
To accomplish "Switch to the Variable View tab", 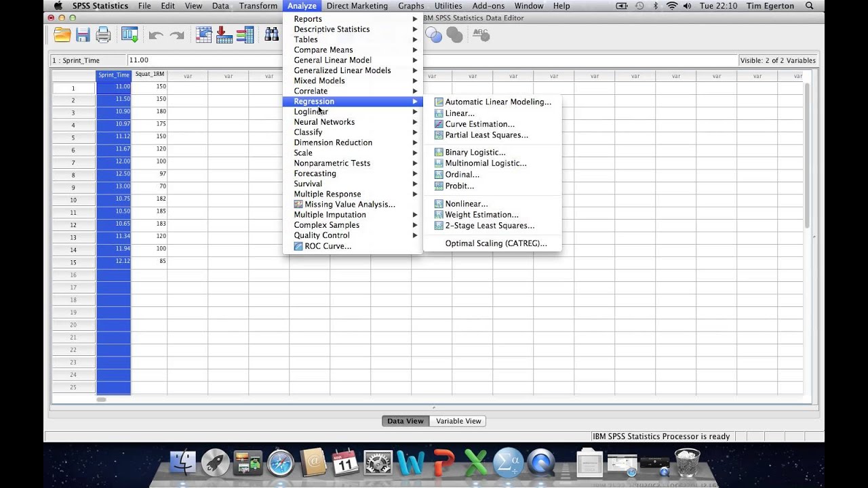I will click(458, 421).
